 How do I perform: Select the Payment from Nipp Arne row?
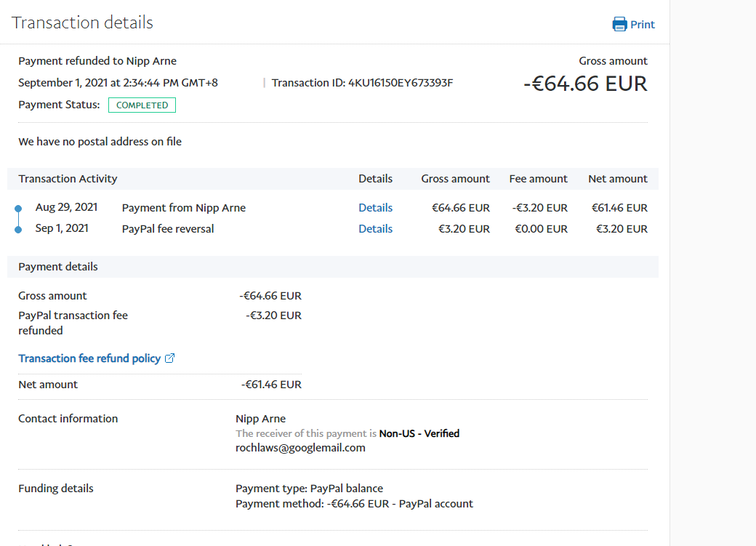click(x=184, y=208)
